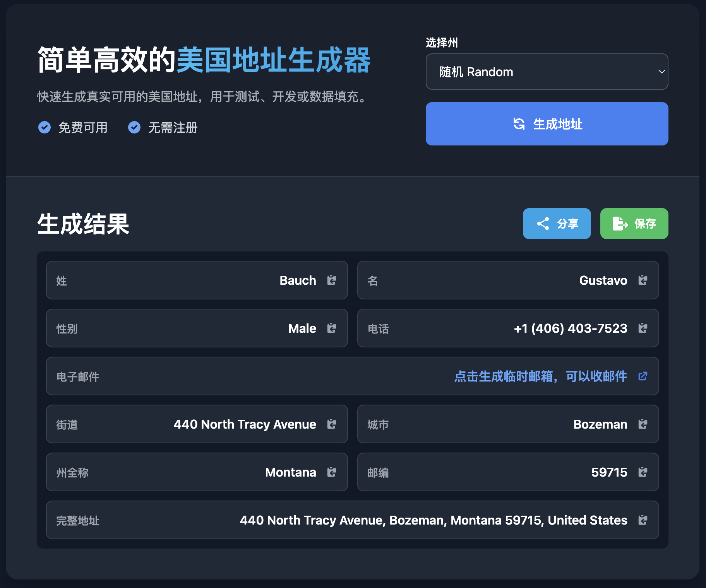Copy the phone number +1 (406) 403-7523

click(x=643, y=328)
